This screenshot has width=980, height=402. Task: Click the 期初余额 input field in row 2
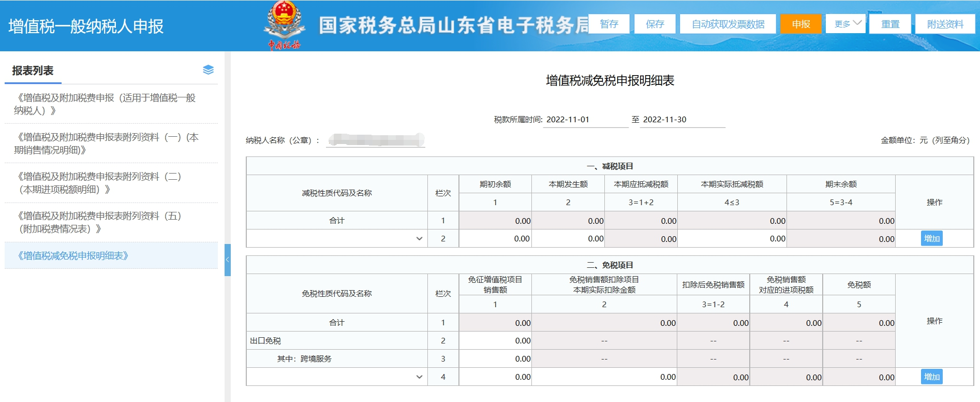495,239
